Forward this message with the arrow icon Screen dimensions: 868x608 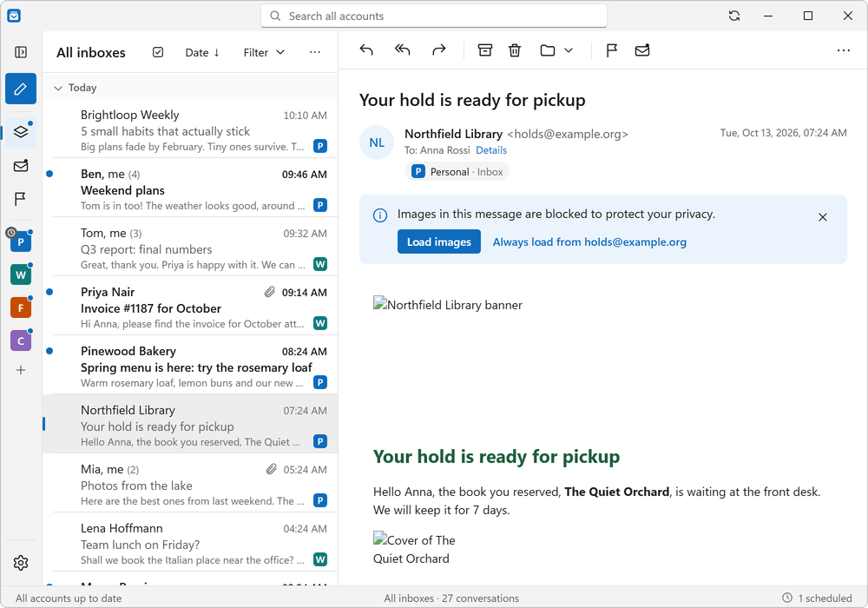[439, 50]
